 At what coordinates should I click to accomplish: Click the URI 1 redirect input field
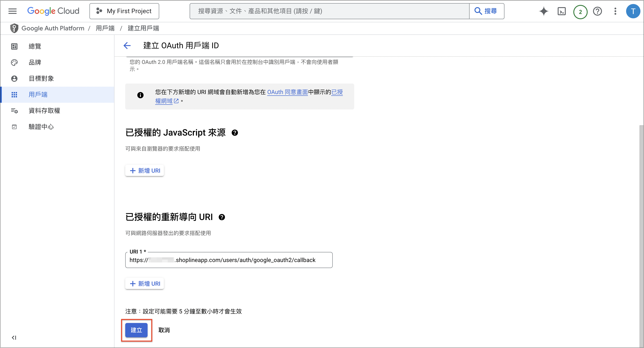pyautogui.click(x=229, y=260)
